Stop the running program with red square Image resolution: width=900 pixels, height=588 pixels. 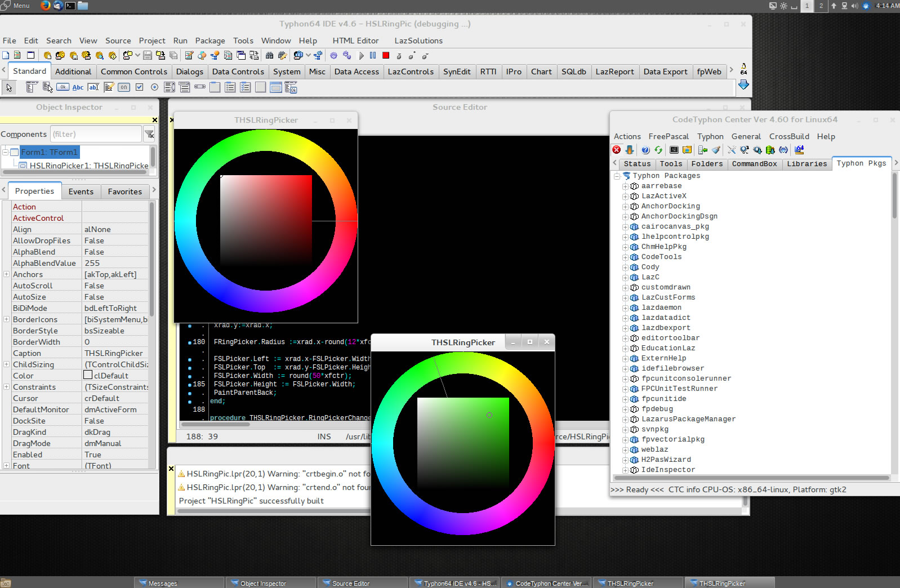coord(386,55)
